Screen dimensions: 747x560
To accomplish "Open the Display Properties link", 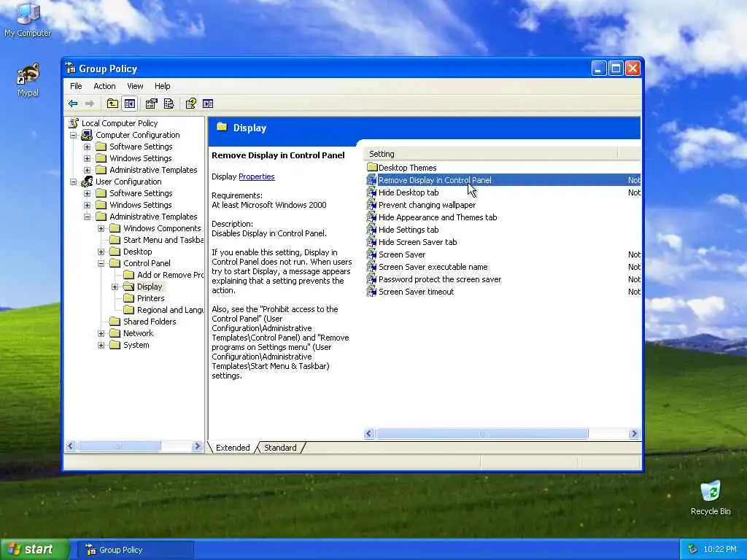I will tap(256, 176).
